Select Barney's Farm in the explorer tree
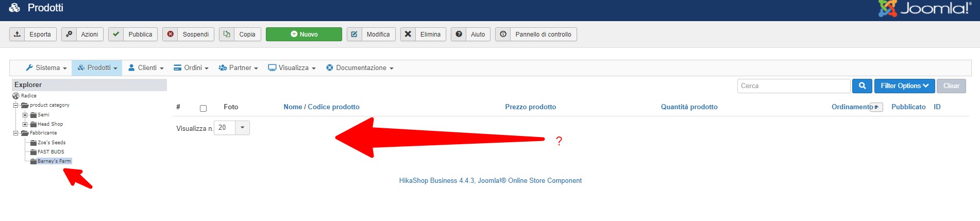The height and width of the screenshot is (221, 980). 54,161
